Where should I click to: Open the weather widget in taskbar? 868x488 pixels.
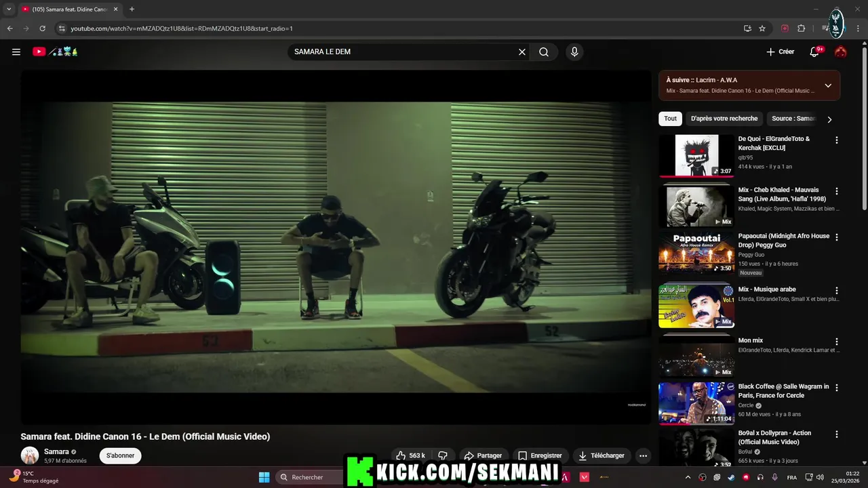33,477
